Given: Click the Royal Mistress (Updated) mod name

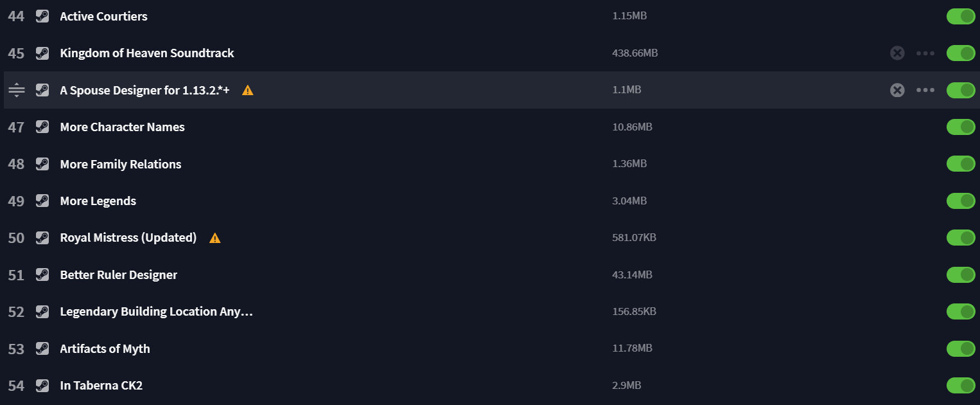Looking at the screenshot, I should [x=128, y=238].
